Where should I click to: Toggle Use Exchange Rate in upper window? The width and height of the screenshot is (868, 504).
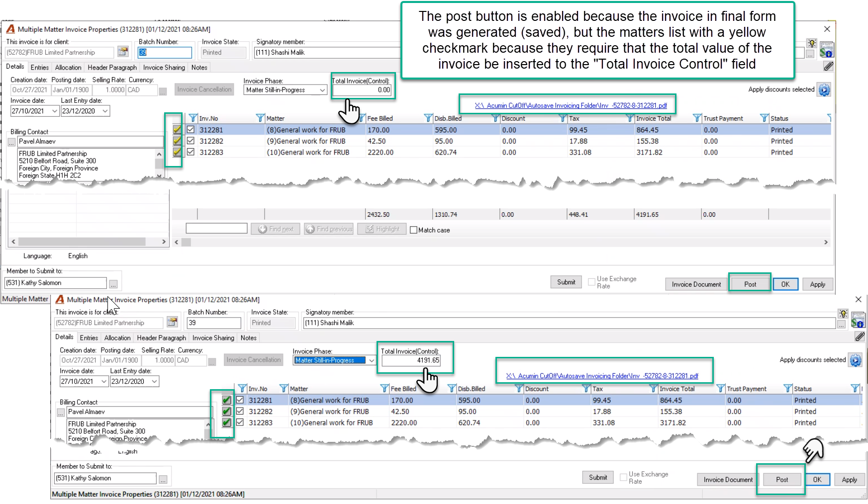click(591, 282)
